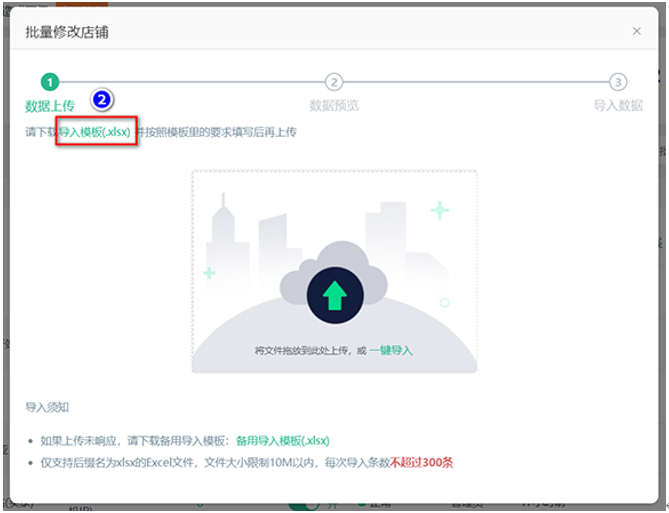
Task: Select step 3 导入数据 circle
Action: pyautogui.click(x=618, y=82)
